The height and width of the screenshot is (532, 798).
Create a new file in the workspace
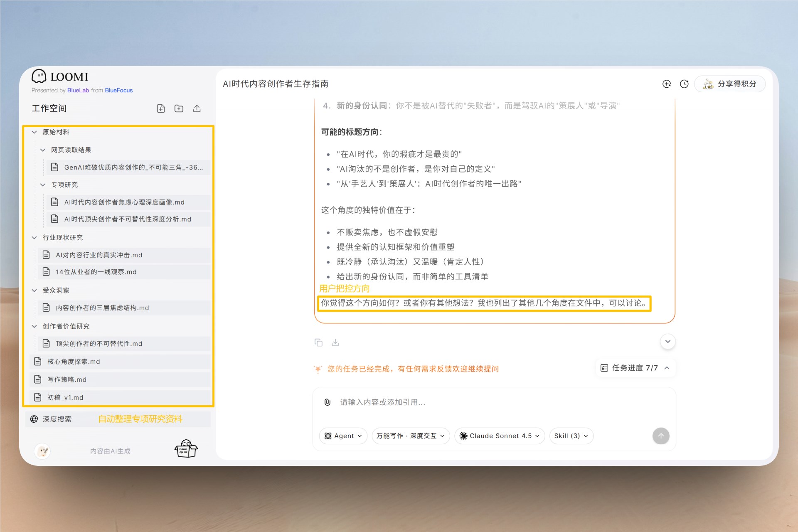(161, 108)
